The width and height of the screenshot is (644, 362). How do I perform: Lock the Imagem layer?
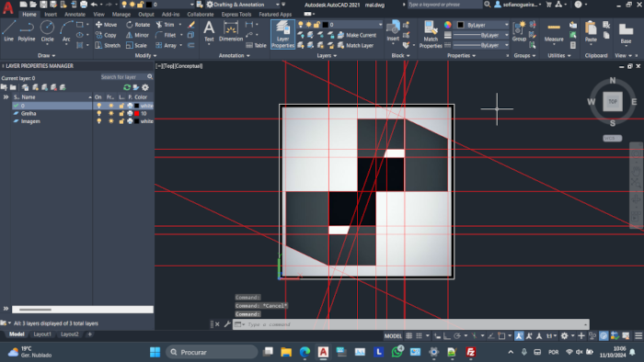click(121, 121)
